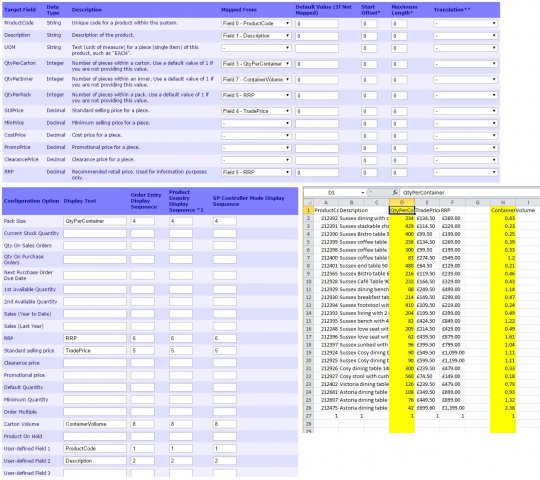Click the fx insert function icon in Excel
The width and height of the screenshot is (540, 480).
(x=395, y=192)
